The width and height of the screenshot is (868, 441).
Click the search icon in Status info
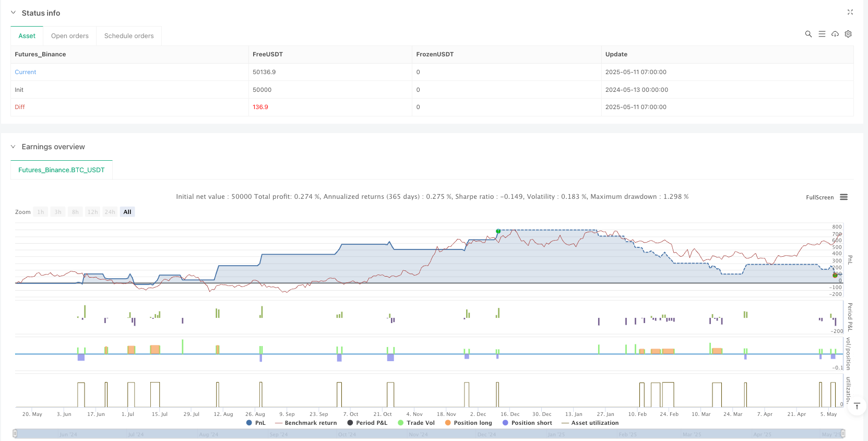(808, 34)
